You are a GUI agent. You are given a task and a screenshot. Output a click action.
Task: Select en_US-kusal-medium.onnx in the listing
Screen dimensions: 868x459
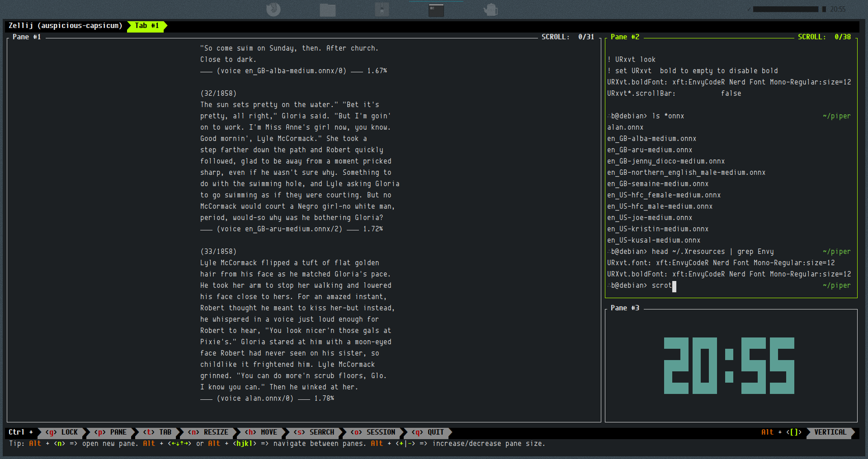[654, 240]
